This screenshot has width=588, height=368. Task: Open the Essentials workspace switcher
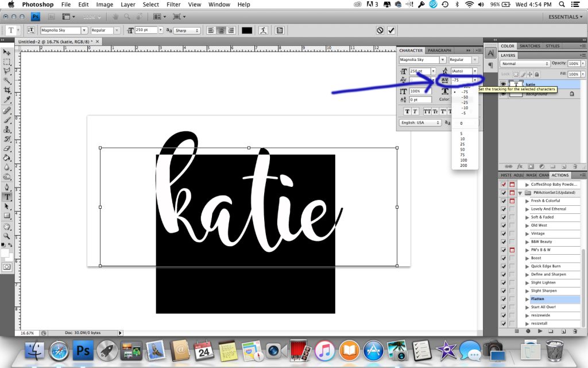565,17
